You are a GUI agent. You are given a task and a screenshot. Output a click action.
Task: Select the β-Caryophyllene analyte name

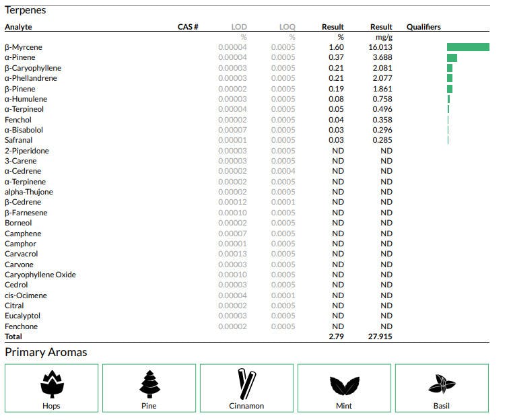(x=33, y=68)
